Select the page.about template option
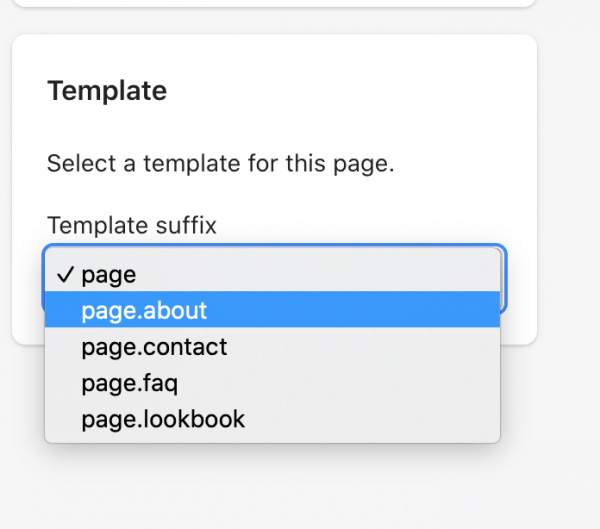This screenshot has width=600, height=529. pyautogui.click(x=272, y=309)
